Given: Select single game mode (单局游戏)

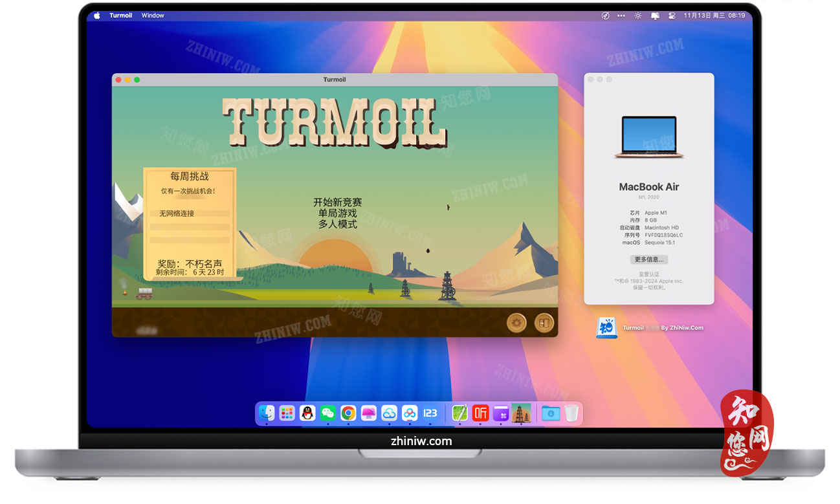Looking at the screenshot, I should click(x=338, y=213).
